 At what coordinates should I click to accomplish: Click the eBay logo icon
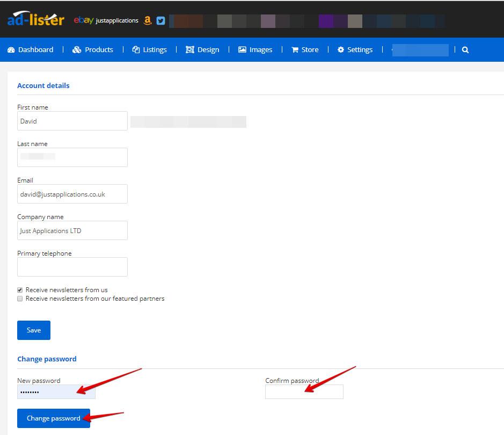coord(84,20)
